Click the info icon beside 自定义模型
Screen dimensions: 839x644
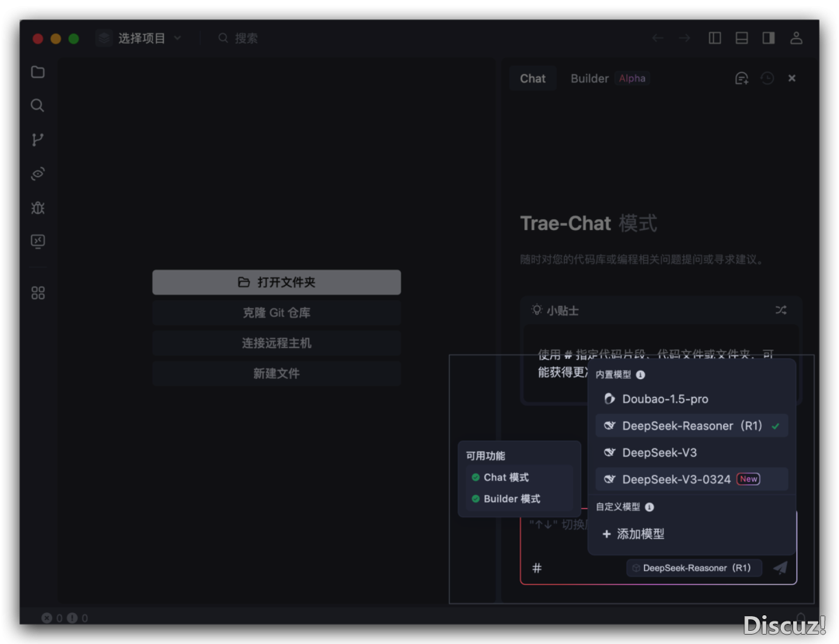[649, 507]
